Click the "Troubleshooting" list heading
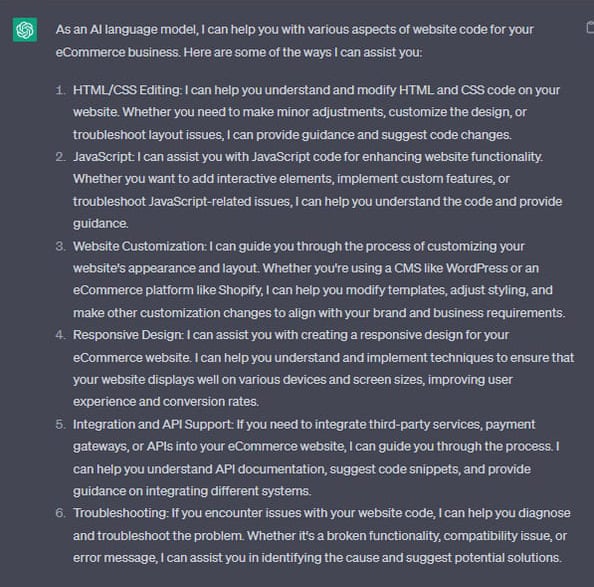The image size is (594, 587). coord(120,513)
